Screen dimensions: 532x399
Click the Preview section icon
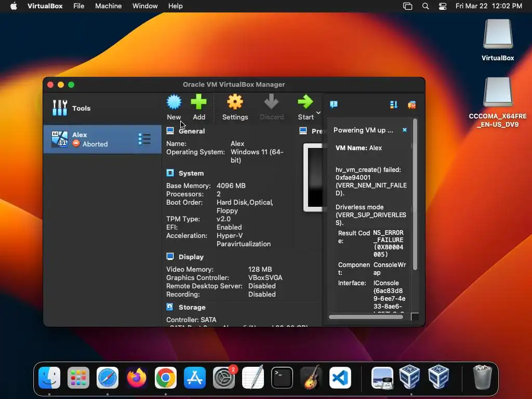pyautogui.click(x=303, y=130)
